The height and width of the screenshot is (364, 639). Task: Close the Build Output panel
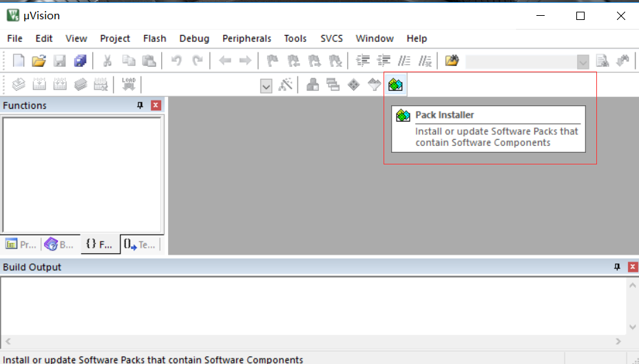tap(633, 267)
